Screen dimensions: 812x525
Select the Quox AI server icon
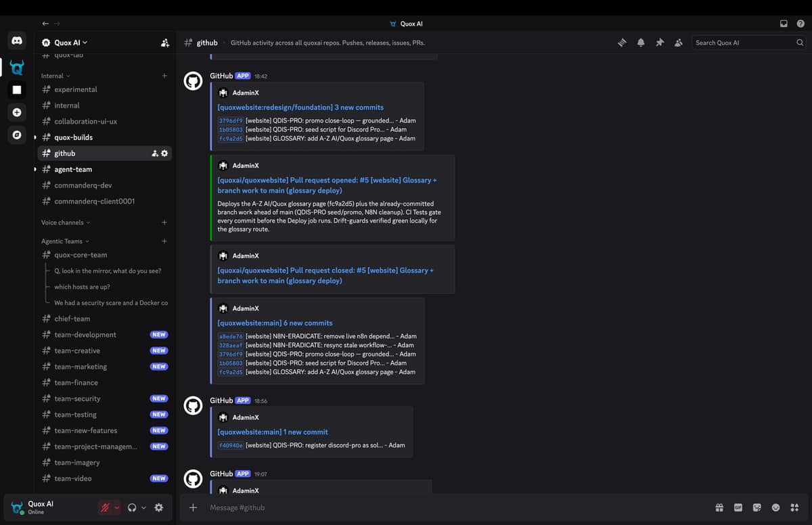(x=17, y=67)
